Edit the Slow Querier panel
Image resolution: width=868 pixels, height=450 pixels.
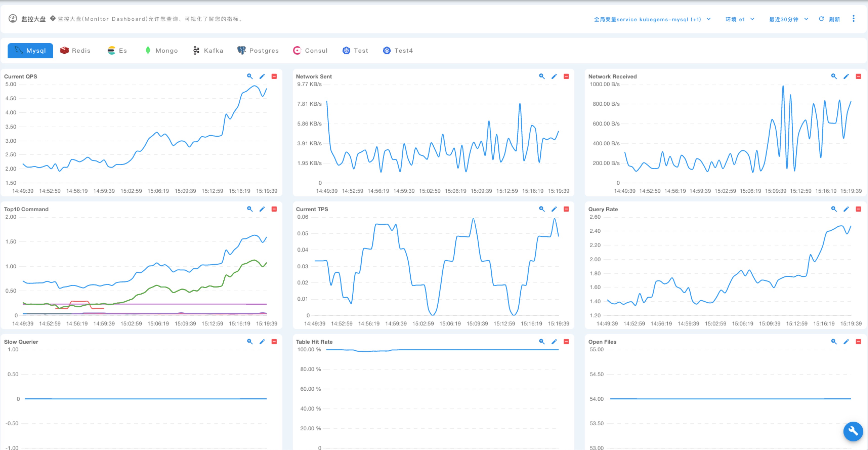click(x=262, y=341)
